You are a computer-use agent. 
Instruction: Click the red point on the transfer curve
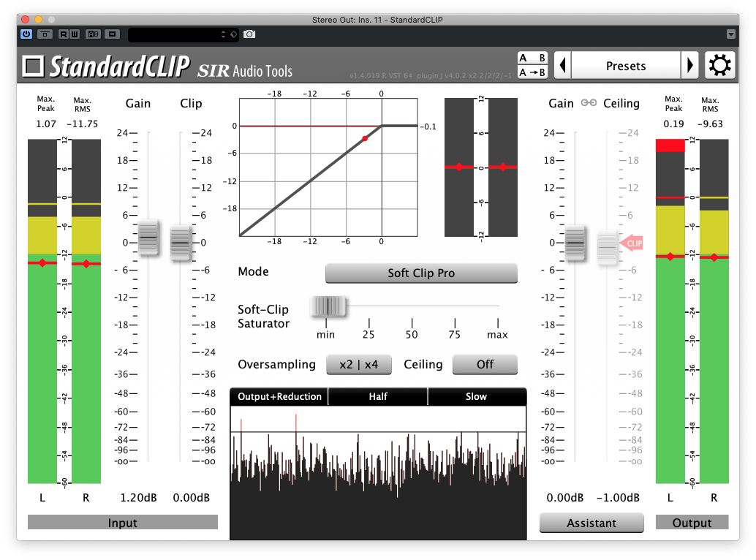click(x=365, y=139)
